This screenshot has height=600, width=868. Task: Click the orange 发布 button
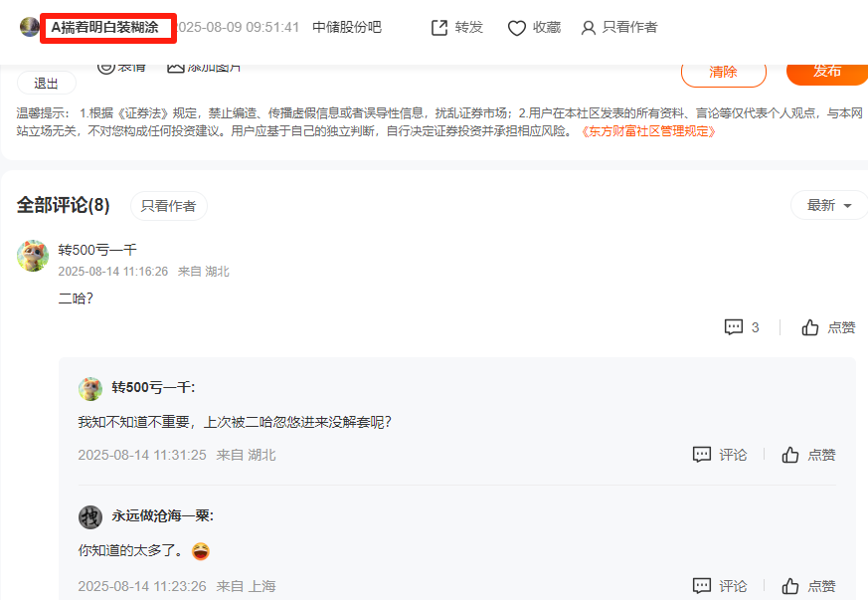click(x=827, y=71)
